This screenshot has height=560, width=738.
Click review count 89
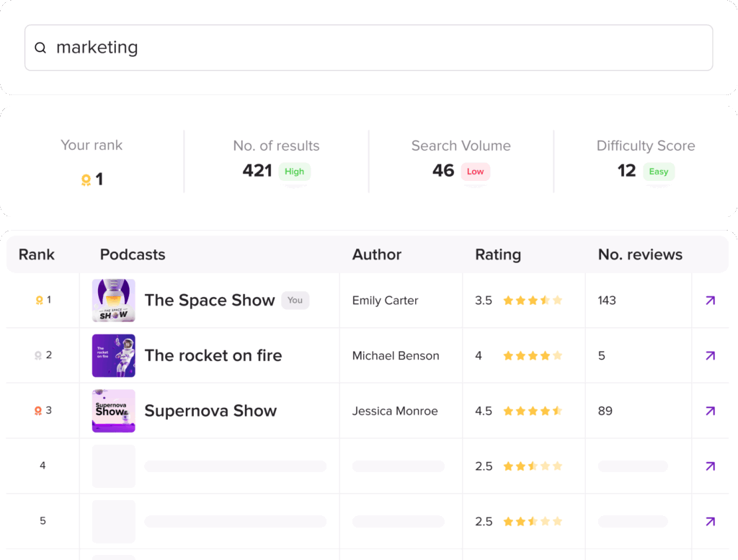coord(605,411)
